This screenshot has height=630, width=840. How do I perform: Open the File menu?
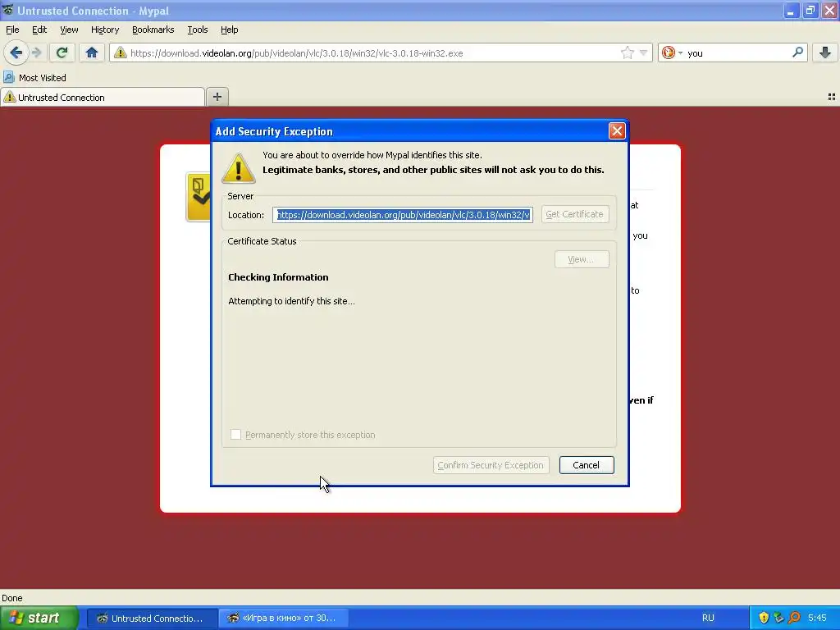(x=12, y=30)
